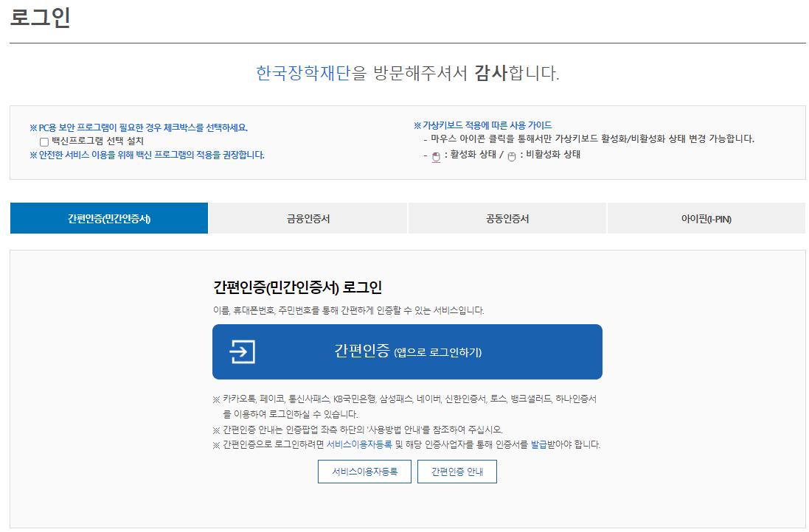The width and height of the screenshot is (809, 532).
Task: Follow the blue 서비스이용자등록 link in the notice
Action: [359, 444]
